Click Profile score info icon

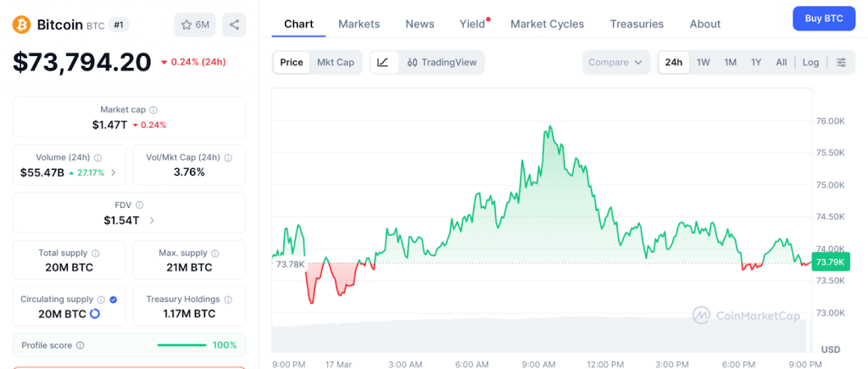[x=81, y=345]
